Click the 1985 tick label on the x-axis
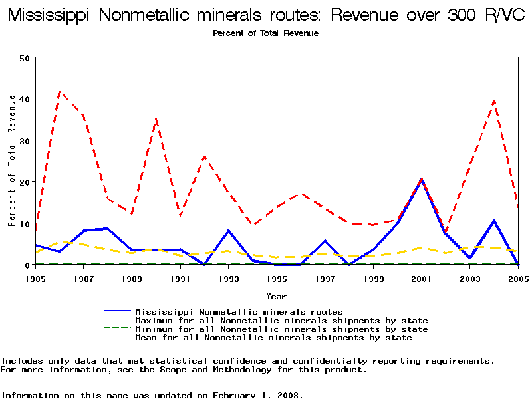 point(35,278)
